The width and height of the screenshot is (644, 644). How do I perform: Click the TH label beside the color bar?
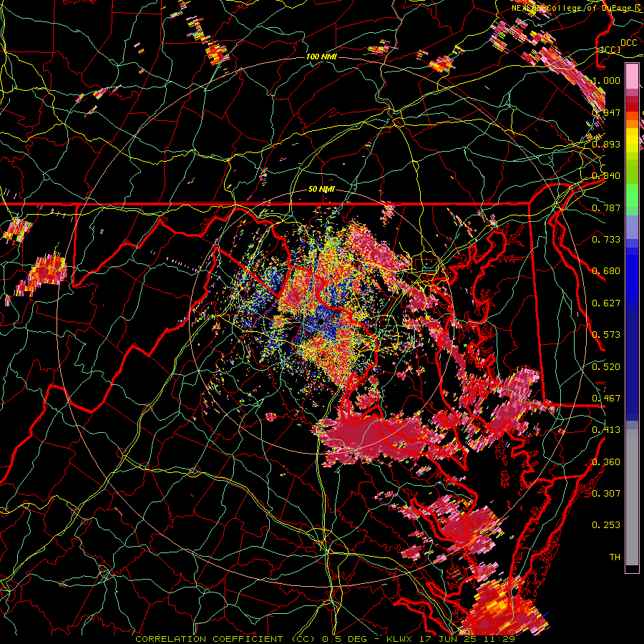pyautogui.click(x=615, y=557)
